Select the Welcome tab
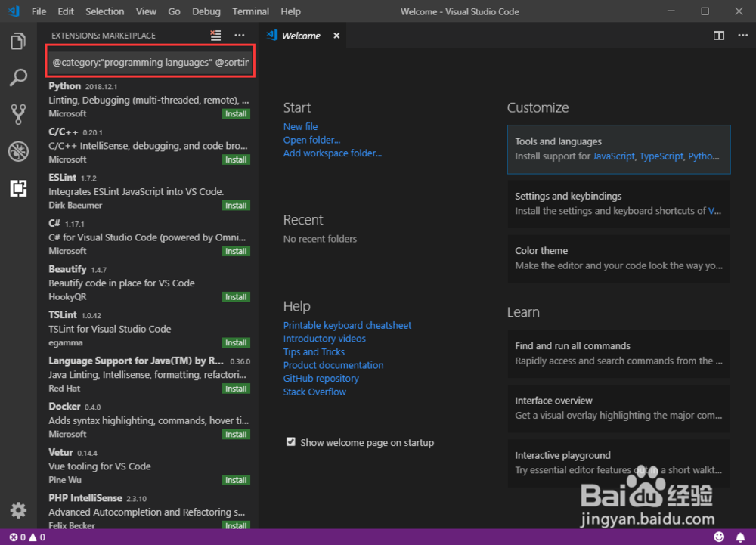The width and height of the screenshot is (756, 545). point(301,36)
